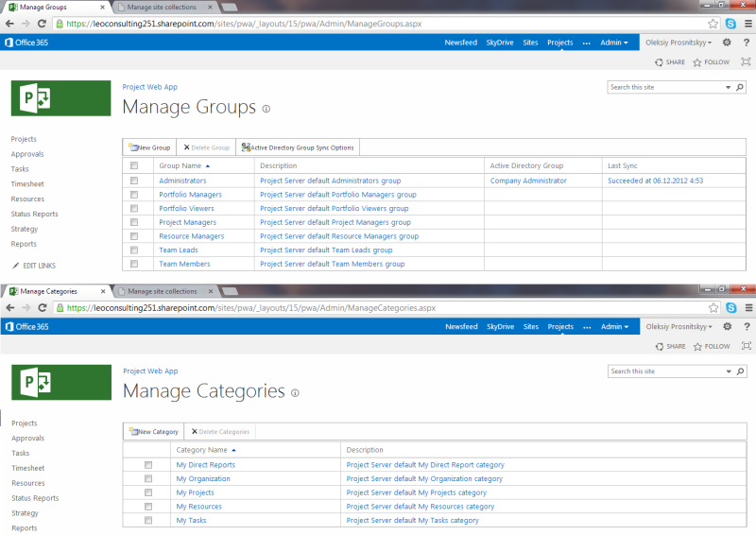This screenshot has width=756, height=535.
Task: Click help question mark in Manage Groups window
Action: (x=747, y=43)
